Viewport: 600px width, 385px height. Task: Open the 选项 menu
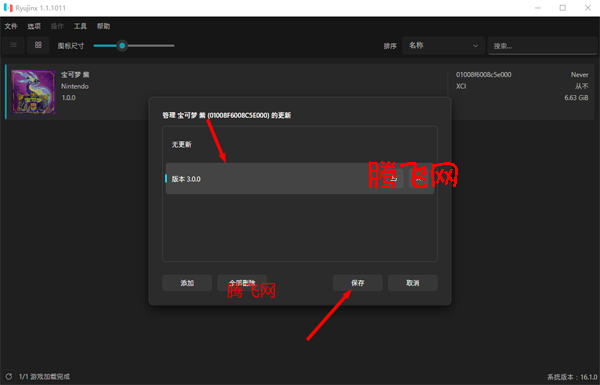click(34, 26)
